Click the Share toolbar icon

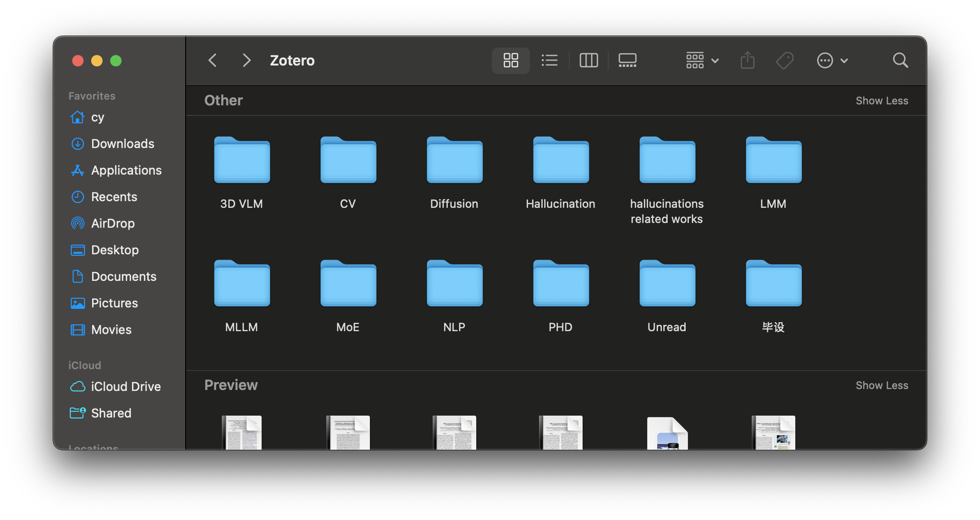pyautogui.click(x=747, y=60)
